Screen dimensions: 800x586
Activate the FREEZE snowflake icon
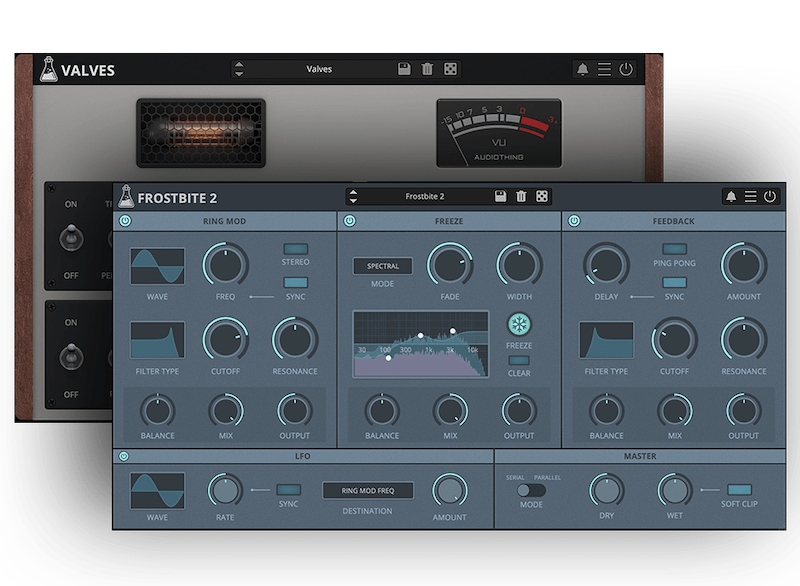pyautogui.click(x=520, y=324)
